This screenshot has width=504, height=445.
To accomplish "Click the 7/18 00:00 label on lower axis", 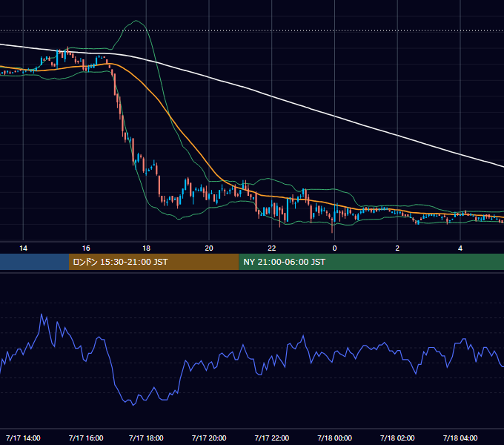I will point(334,438).
